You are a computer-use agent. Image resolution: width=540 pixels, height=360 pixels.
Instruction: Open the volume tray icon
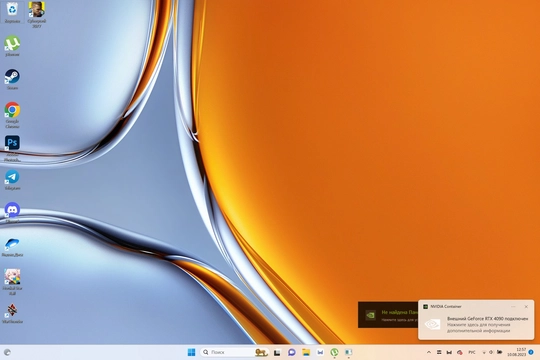coord(491,352)
